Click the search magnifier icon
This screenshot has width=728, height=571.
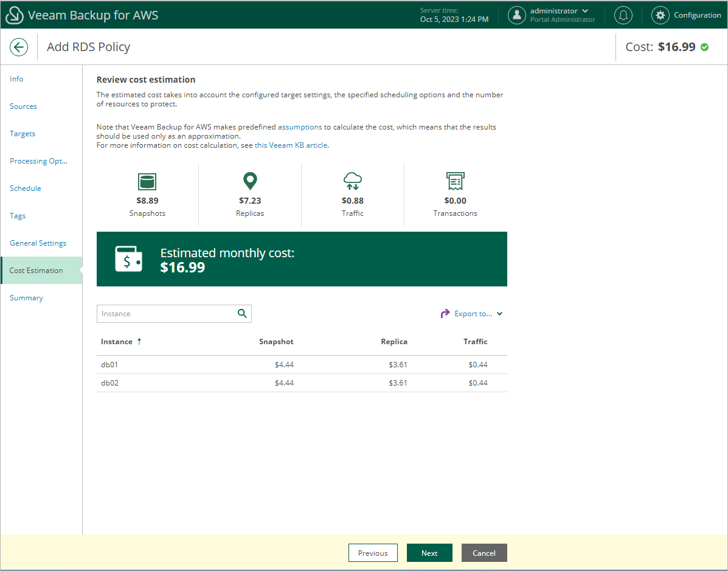242,313
